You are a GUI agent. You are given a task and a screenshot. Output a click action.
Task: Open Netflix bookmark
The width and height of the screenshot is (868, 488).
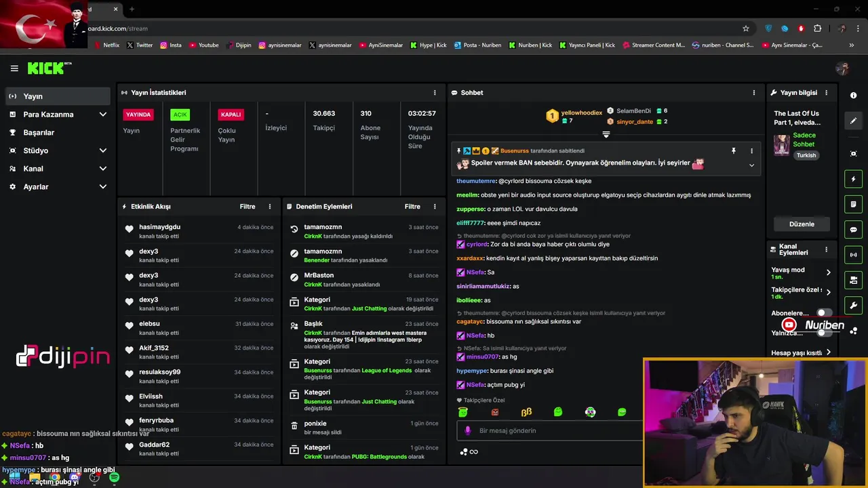tap(106, 45)
